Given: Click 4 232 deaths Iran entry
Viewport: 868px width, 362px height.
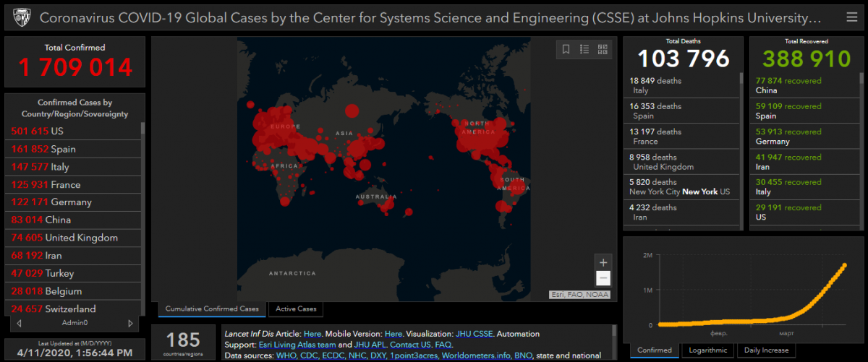Looking at the screenshot, I should click(x=681, y=212).
